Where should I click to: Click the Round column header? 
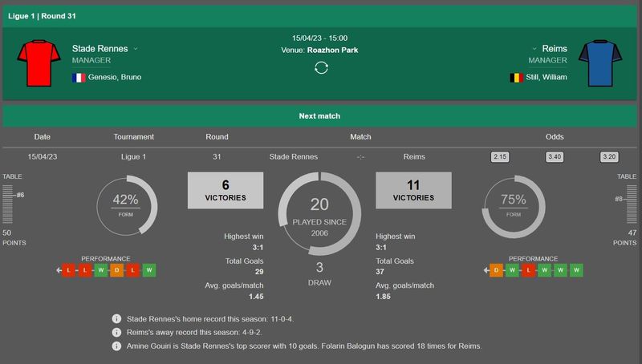(217, 136)
